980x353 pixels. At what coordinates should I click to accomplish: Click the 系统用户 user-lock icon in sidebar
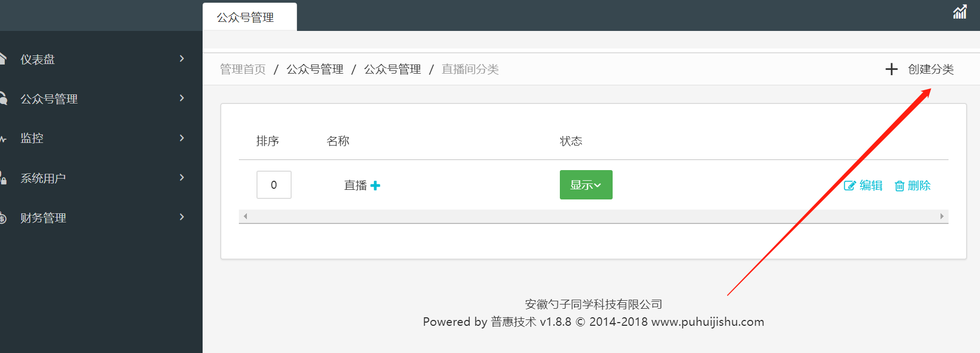point(3,178)
